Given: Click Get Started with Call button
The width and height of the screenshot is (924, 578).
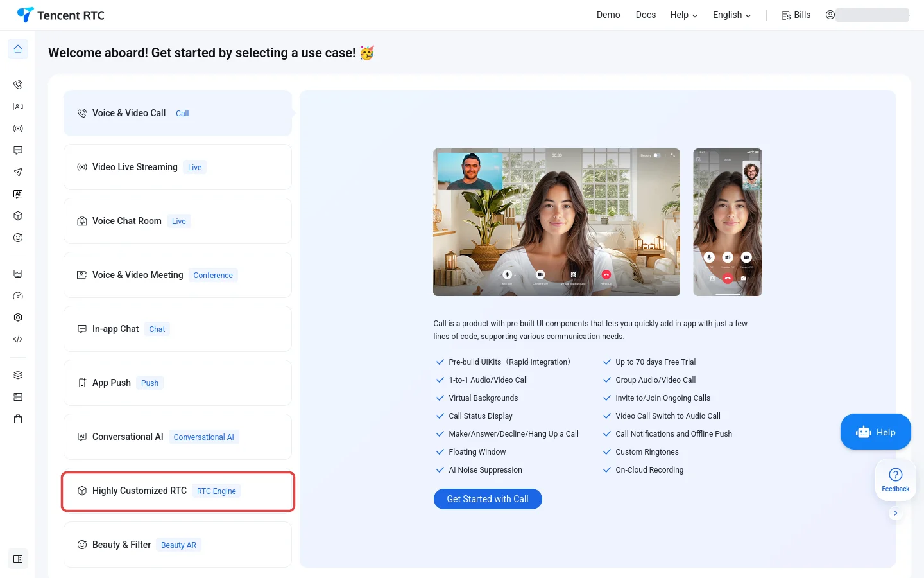Looking at the screenshot, I should point(488,499).
